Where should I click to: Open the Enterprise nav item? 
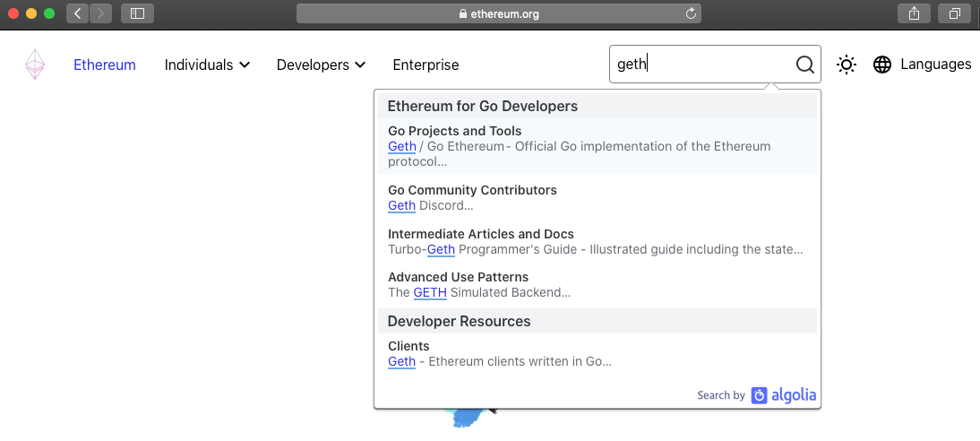pos(426,65)
